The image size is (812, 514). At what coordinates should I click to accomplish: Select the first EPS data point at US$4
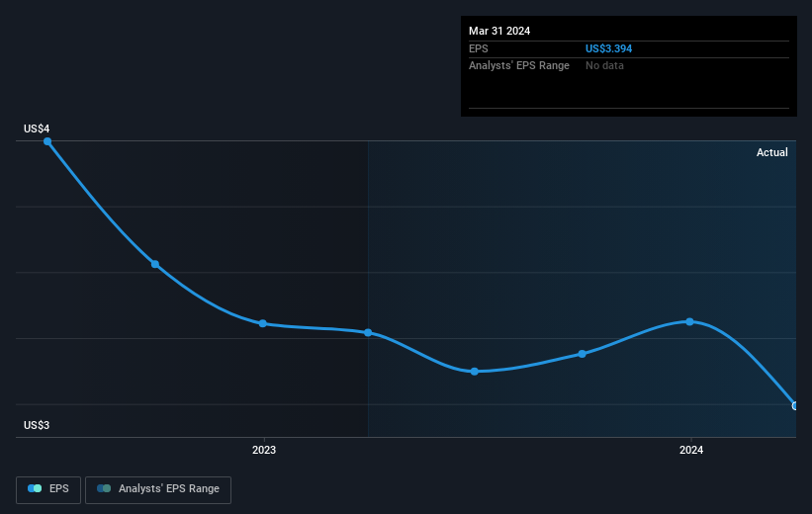point(47,141)
